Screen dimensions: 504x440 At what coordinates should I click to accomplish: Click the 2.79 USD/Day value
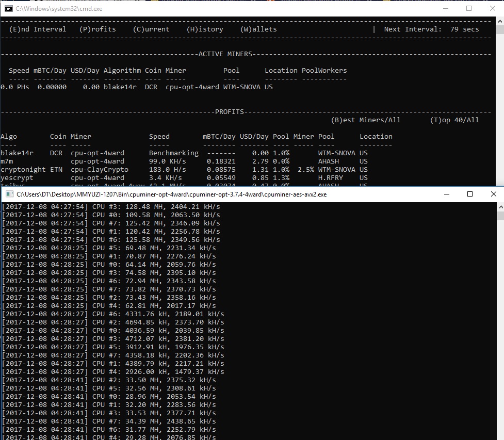tap(261, 161)
